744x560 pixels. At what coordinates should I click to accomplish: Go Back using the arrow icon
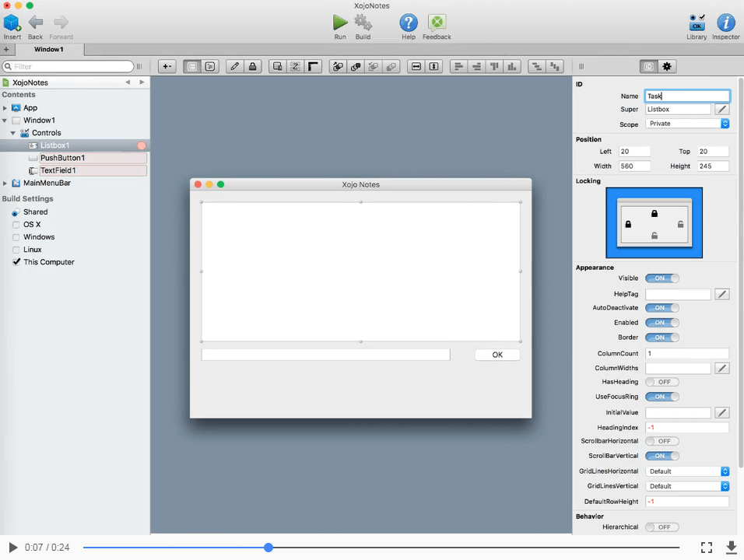tap(36, 22)
